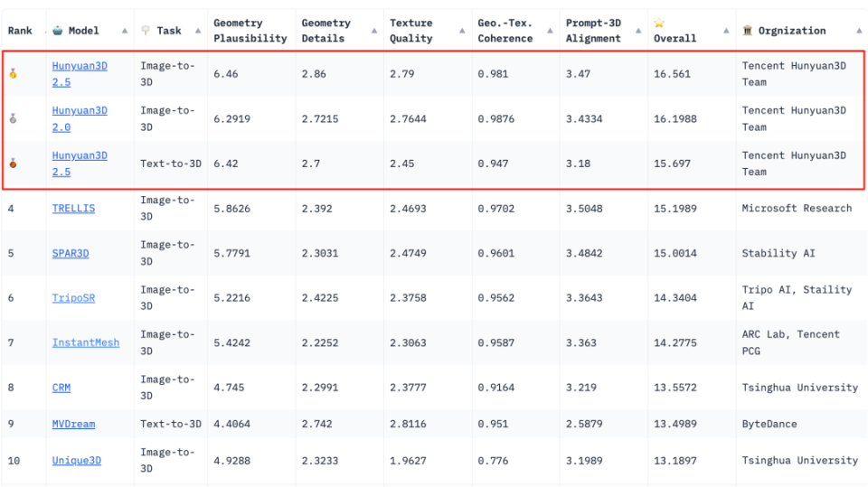This screenshot has height=487, width=868.
Task: Open the Hunyuan3D 2.5 Image-to-3D model link
Action: [80, 73]
